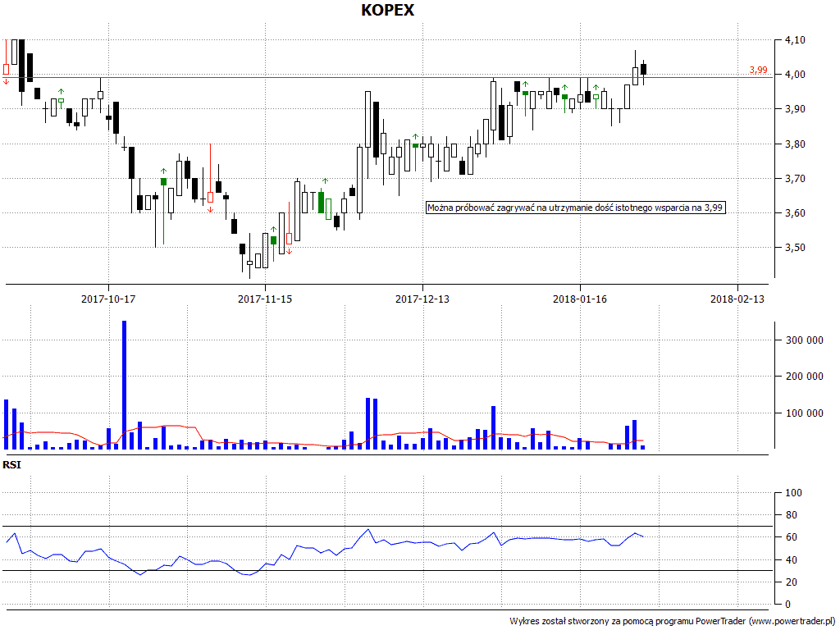The height and width of the screenshot is (630, 840).
Task: Click the RSI axis value 80
Action: (791, 515)
